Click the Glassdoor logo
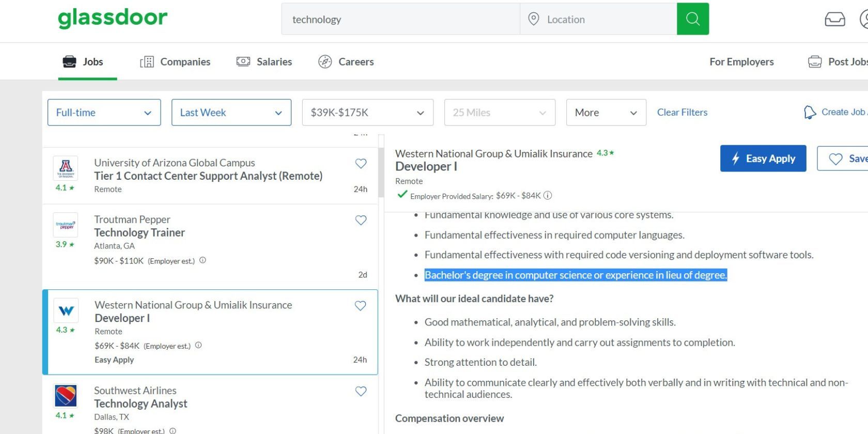This screenshot has width=868, height=434. tap(113, 18)
